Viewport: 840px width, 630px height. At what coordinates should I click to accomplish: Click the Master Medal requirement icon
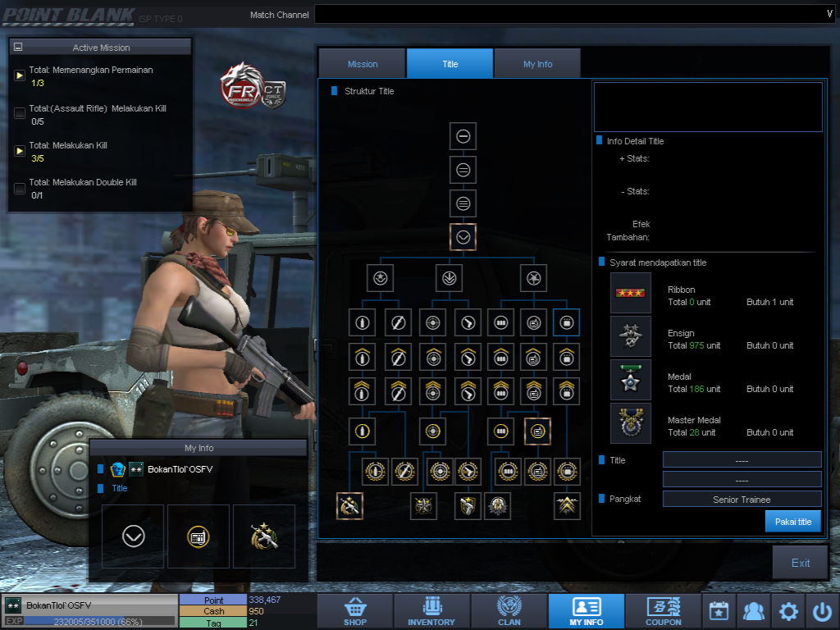tap(631, 423)
